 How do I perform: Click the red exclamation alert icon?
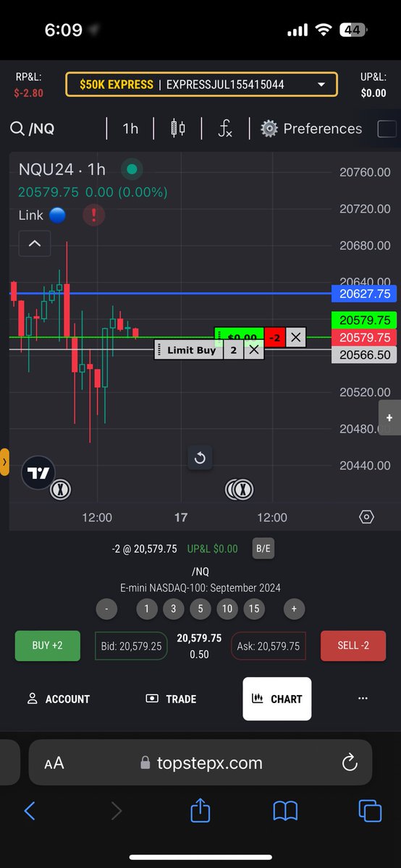pos(94,216)
